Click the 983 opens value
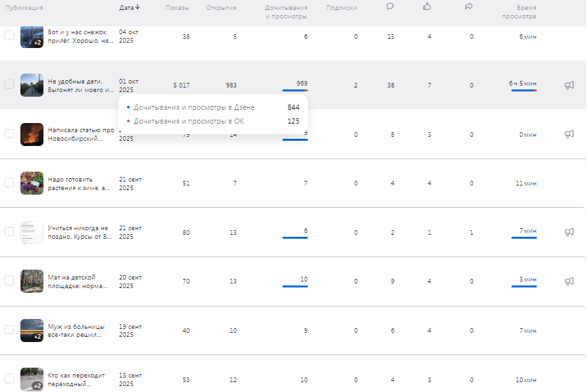 232,86
